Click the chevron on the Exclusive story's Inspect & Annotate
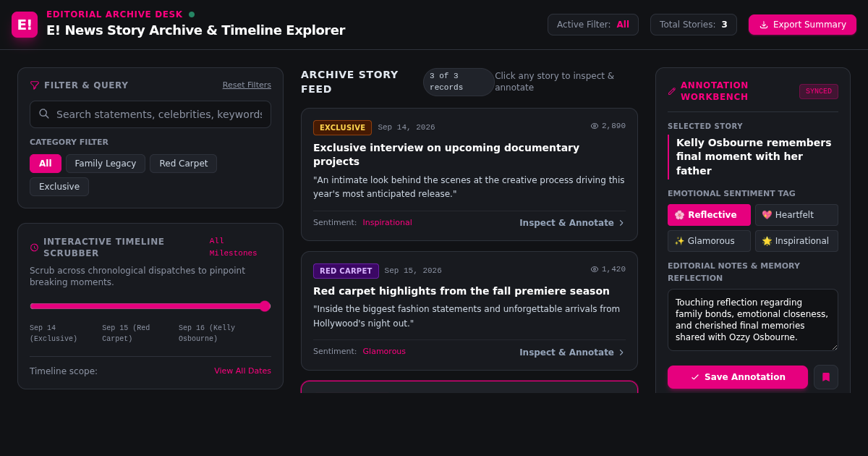This screenshot has height=456, width=868. tap(621, 223)
